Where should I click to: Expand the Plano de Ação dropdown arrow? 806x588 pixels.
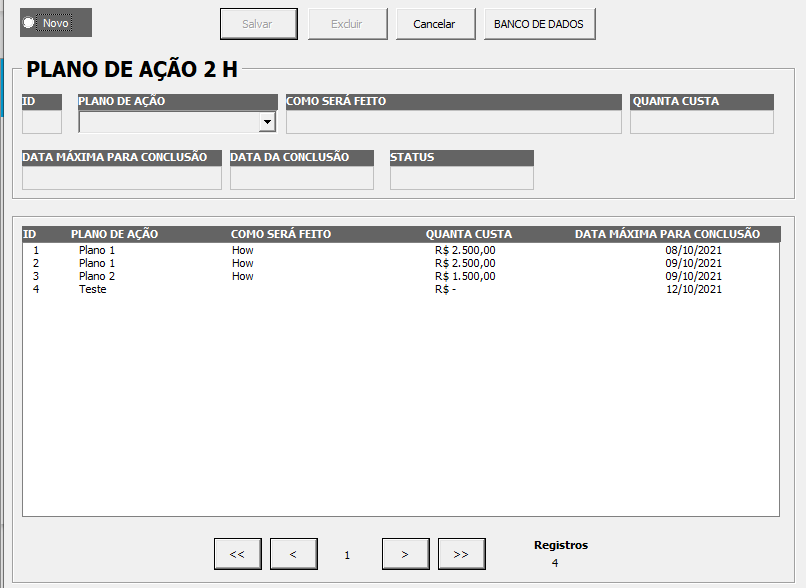(x=267, y=122)
